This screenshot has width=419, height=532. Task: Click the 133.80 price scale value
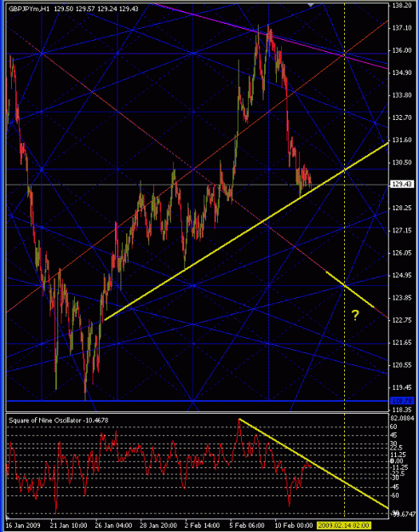[402, 95]
